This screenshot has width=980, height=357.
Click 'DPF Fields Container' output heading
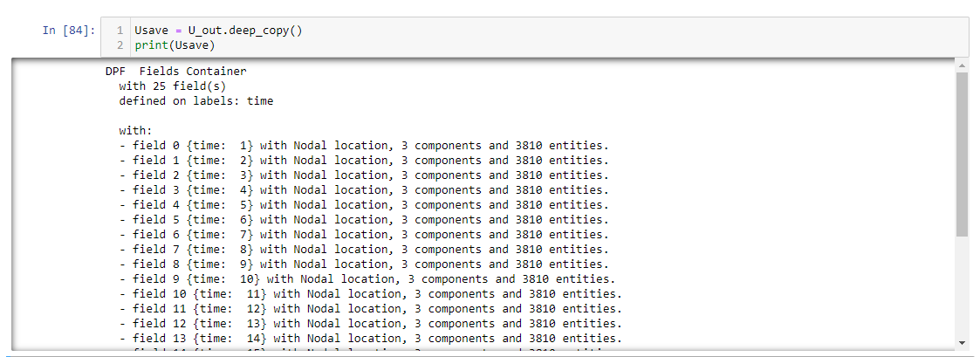click(x=176, y=72)
